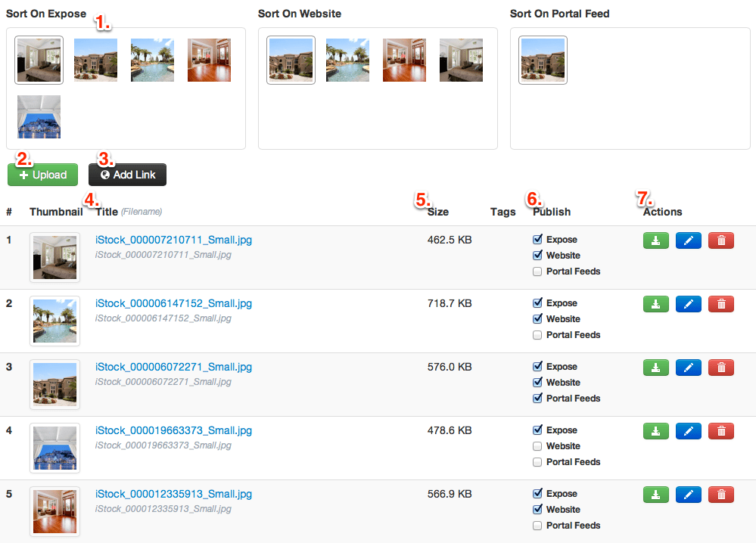Click the Add Link button
Image resolution: width=756 pixels, height=543 pixels.
[x=127, y=174]
